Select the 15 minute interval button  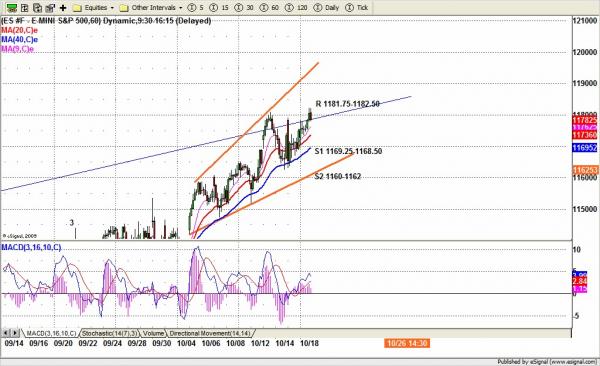tap(220, 8)
